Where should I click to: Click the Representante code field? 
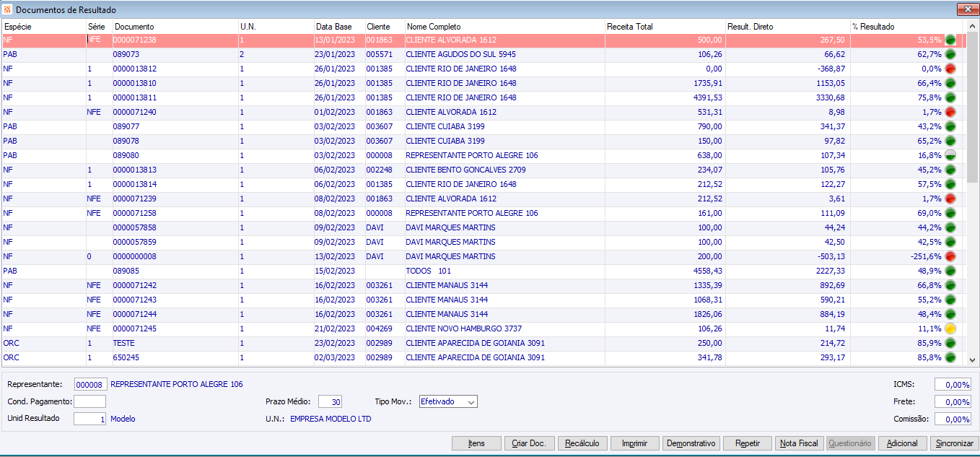coord(91,385)
